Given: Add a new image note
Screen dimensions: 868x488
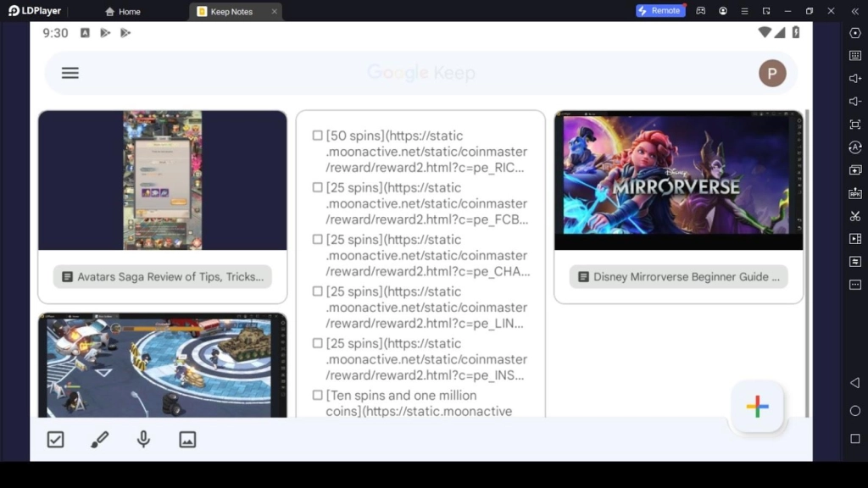Looking at the screenshot, I should click(187, 439).
